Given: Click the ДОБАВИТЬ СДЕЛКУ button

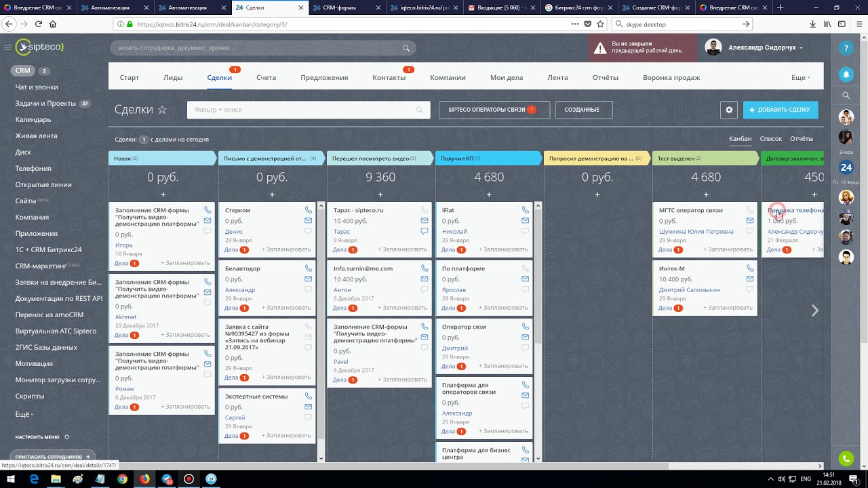Looking at the screenshot, I should [781, 110].
